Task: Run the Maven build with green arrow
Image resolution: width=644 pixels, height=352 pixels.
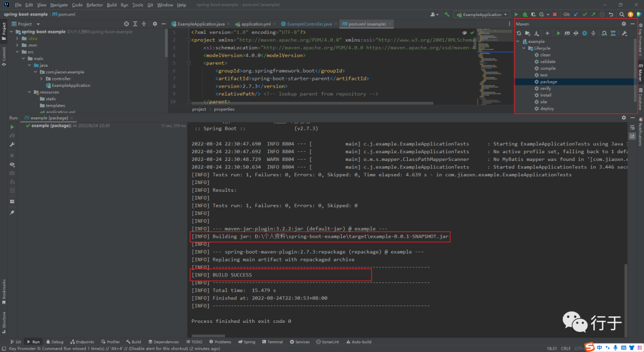Action: (558, 33)
